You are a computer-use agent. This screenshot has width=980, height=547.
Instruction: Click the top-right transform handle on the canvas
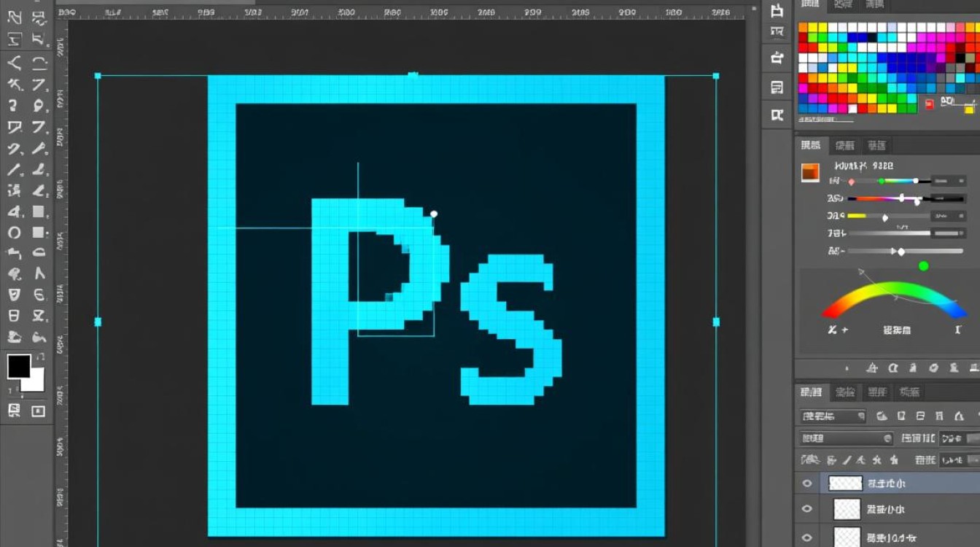coord(716,75)
